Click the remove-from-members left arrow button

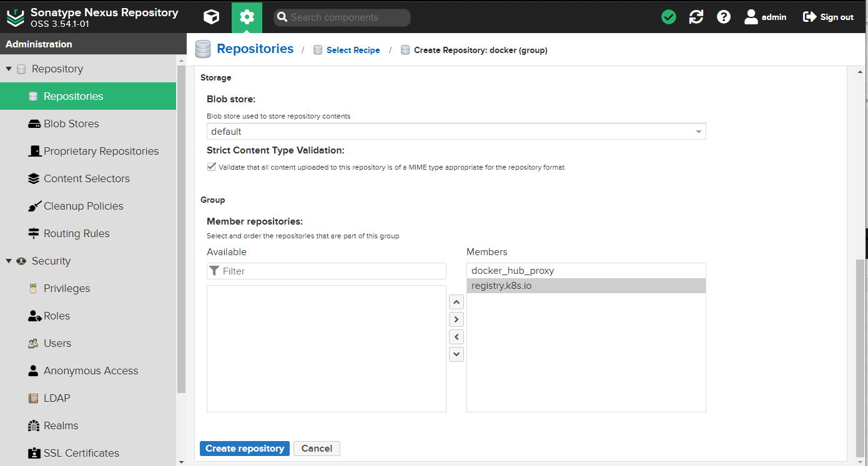pyautogui.click(x=456, y=337)
